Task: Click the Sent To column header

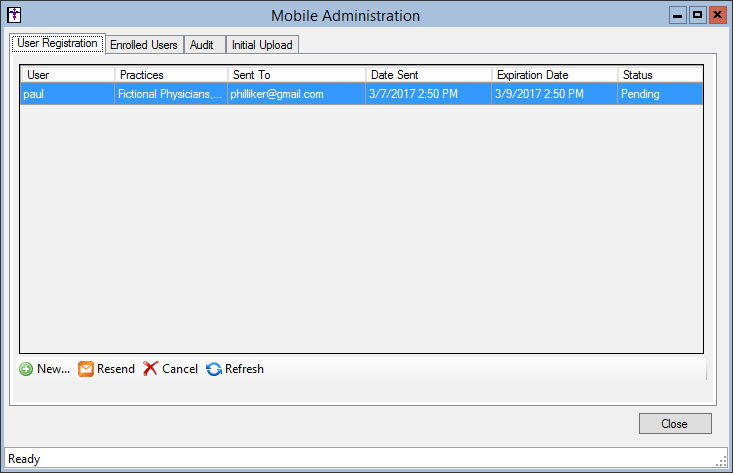Action: coord(295,75)
